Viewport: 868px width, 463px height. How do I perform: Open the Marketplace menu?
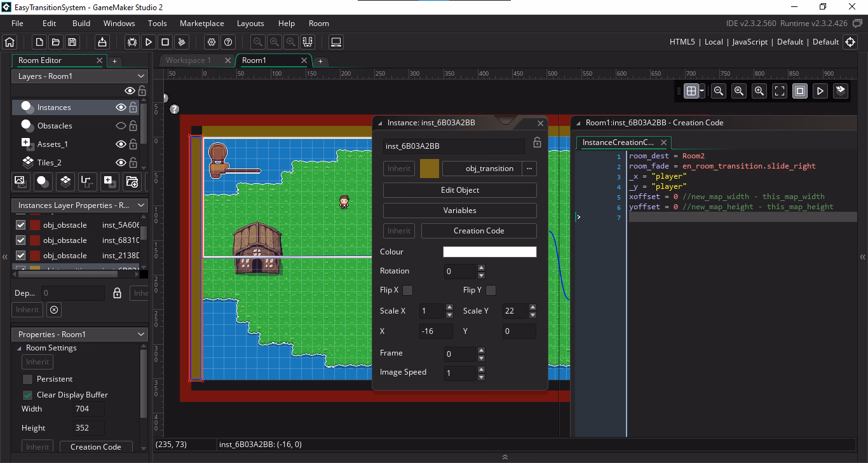(201, 23)
